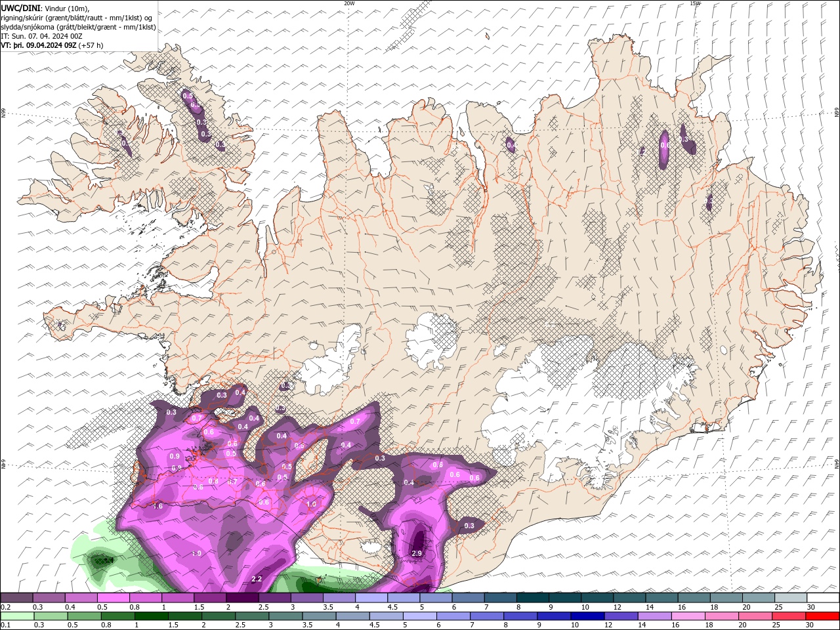Viewport: 840px width, 630px height.
Task: Click the '0.6' snowfall value in northeast Iceland
Action: (665, 145)
